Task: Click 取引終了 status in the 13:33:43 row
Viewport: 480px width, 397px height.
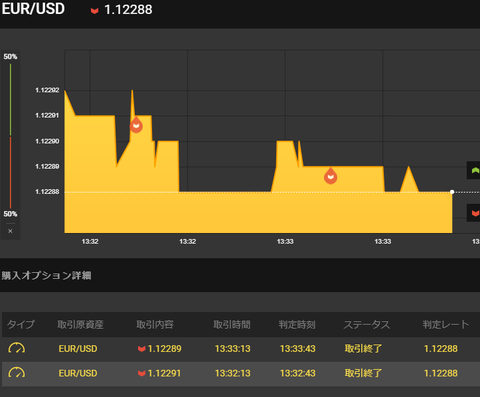Action: click(x=363, y=349)
